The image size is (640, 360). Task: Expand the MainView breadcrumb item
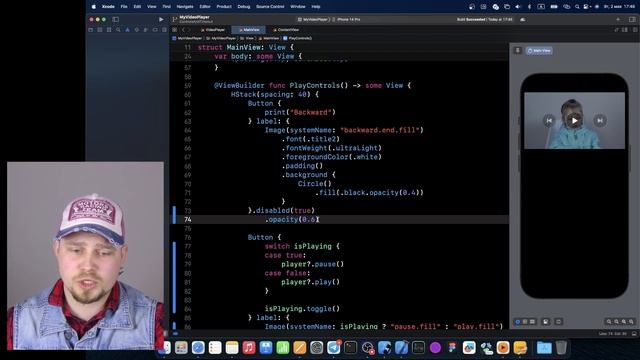[x=269, y=38]
